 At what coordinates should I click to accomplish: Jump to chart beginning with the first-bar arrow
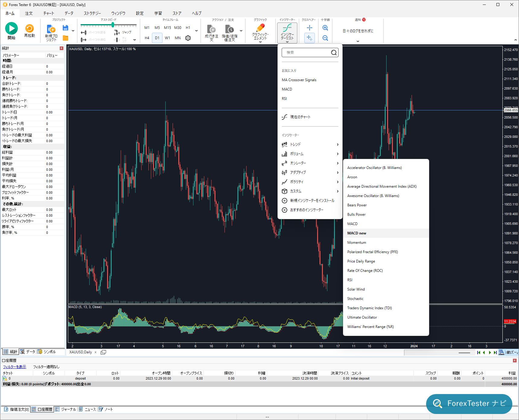coord(479,352)
